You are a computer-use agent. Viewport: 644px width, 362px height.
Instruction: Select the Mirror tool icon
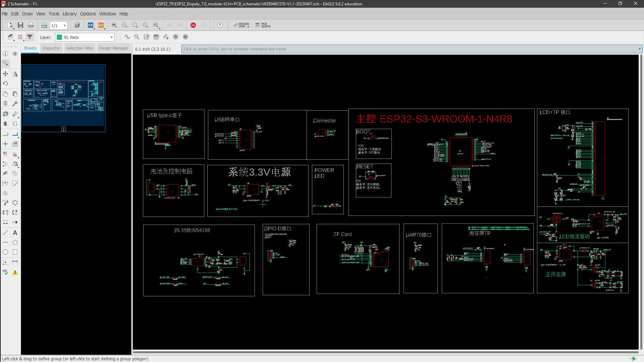click(x=15, y=74)
